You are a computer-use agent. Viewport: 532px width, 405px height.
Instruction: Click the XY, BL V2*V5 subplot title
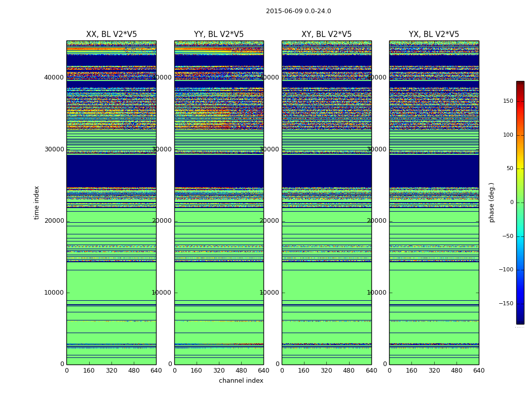coord(326,34)
